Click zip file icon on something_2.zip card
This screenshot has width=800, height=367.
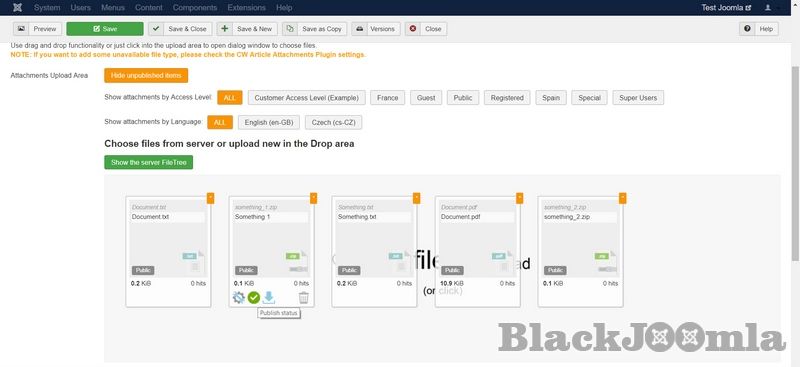(x=606, y=261)
